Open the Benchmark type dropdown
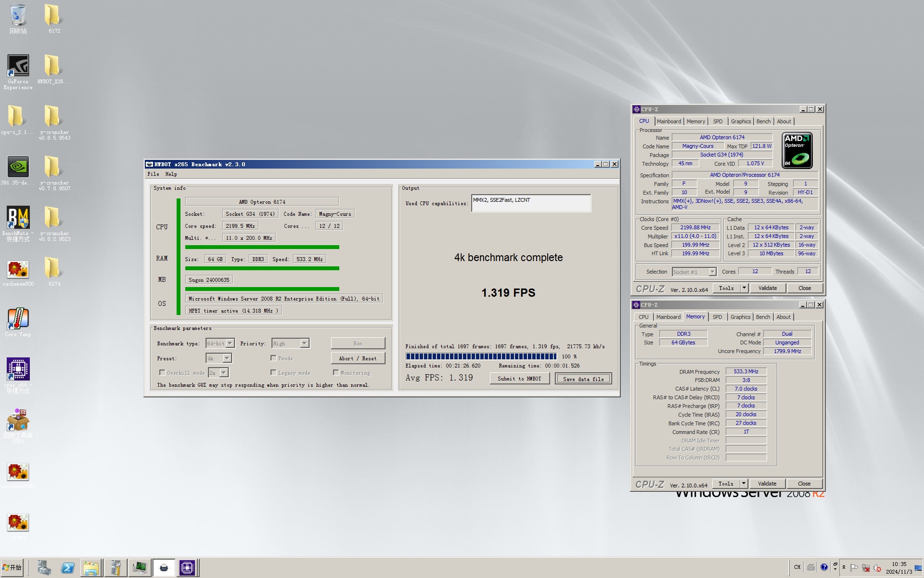This screenshot has width=924, height=578. click(x=220, y=343)
